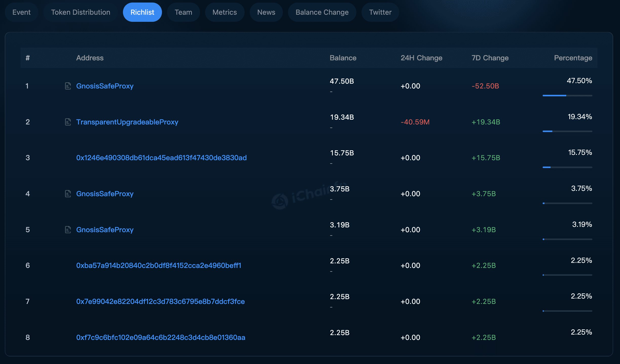Click the contract icon beside rank 1 GnosisSafeProxy
The image size is (620, 364).
coord(68,86)
